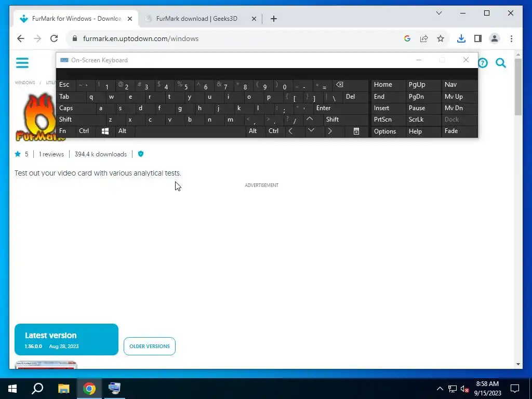Click the page vertical scrollbar thumb
532x399 pixels.
518,87
